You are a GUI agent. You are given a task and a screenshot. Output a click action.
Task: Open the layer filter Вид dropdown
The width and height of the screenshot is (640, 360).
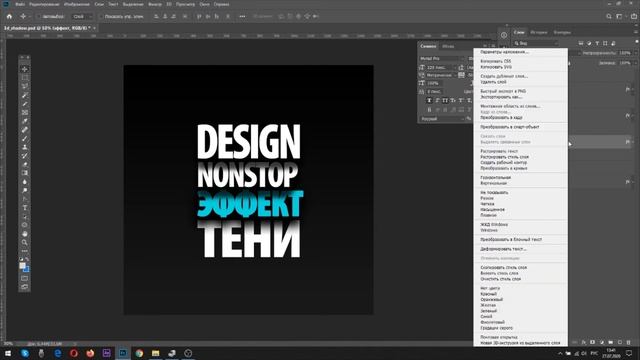click(536, 43)
